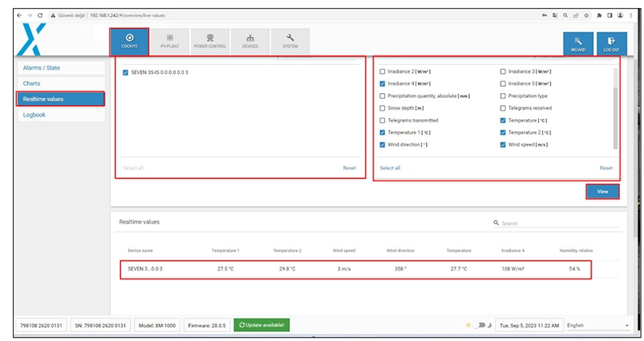644x341 pixels.
Task: Click Reset in the values panel
Action: pyautogui.click(x=606, y=168)
